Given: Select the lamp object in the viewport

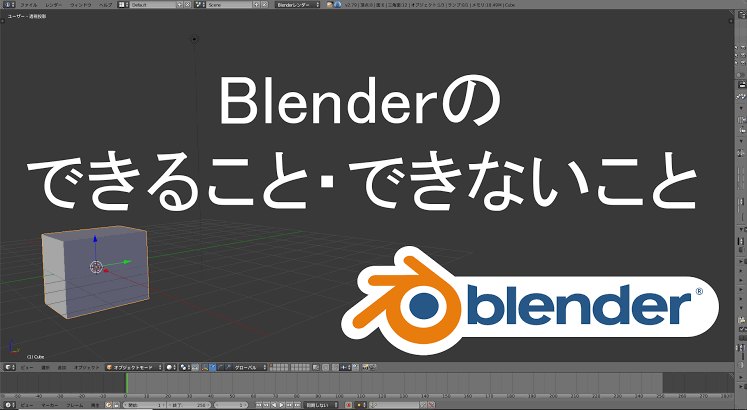Looking at the screenshot, I should click(194, 39).
